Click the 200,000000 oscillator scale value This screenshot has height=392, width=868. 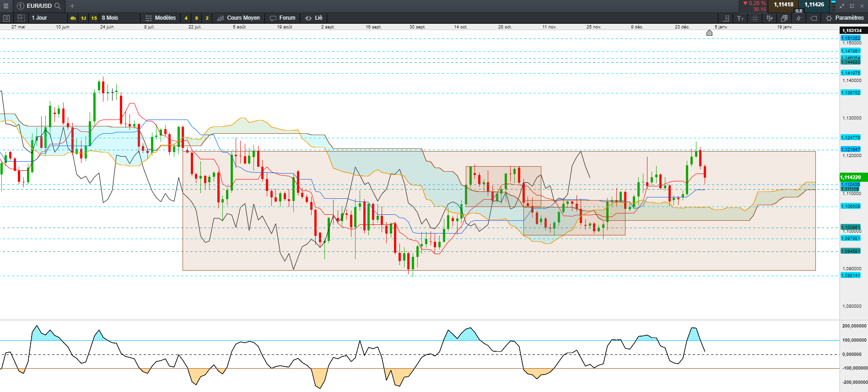tap(854, 326)
